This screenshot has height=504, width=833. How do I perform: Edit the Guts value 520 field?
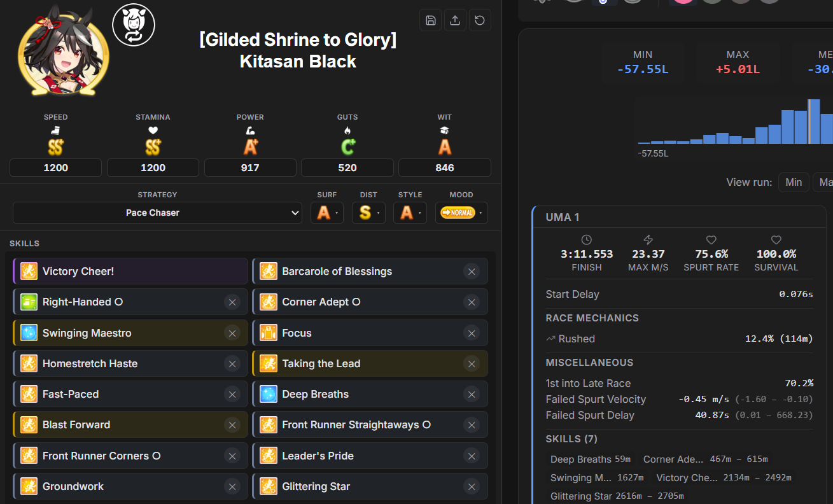click(347, 167)
